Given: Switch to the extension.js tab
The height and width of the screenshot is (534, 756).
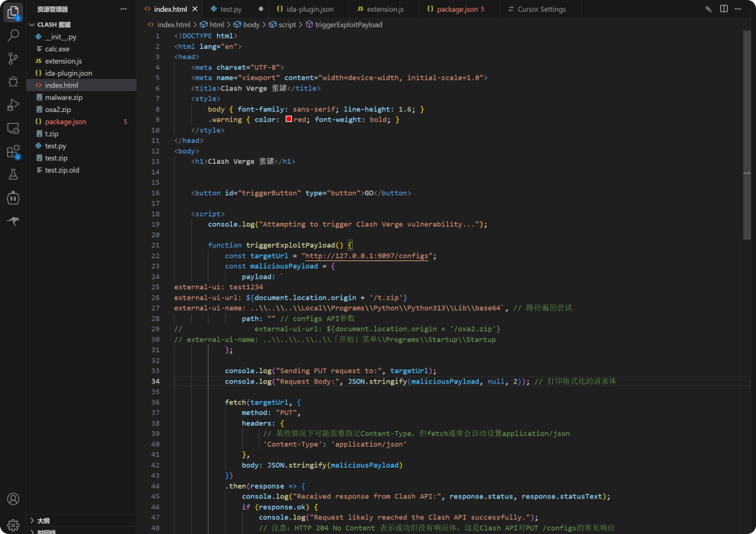Looking at the screenshot, I should 385,9.
